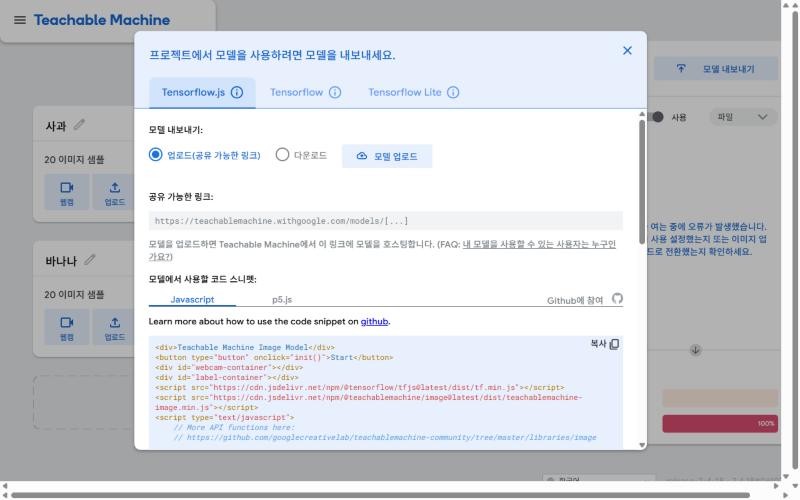Screen dimensions: 800x500
Task: Click the Teachable Machine logo text
Action: tap(102, 20)
